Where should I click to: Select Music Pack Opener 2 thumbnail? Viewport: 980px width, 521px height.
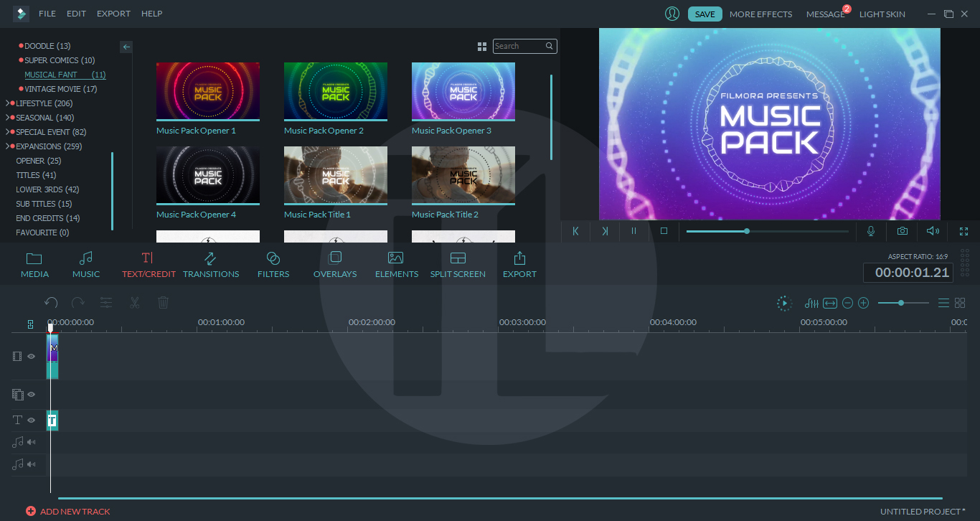tap(336, 91)
